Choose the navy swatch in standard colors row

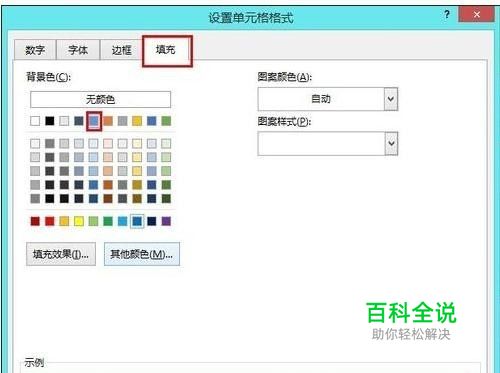[x=151, y=221]
